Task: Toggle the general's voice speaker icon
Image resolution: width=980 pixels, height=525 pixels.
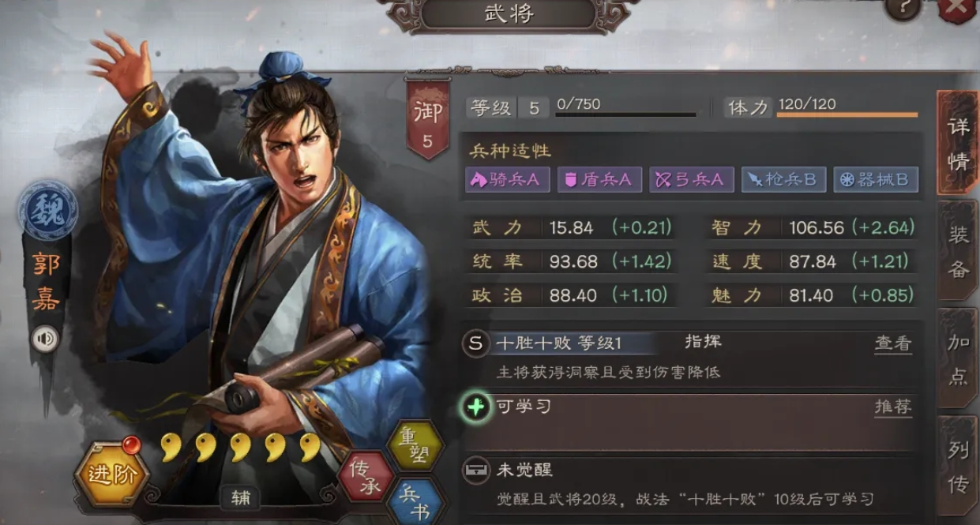Action: pyautogui.click(x=45, y=339)
